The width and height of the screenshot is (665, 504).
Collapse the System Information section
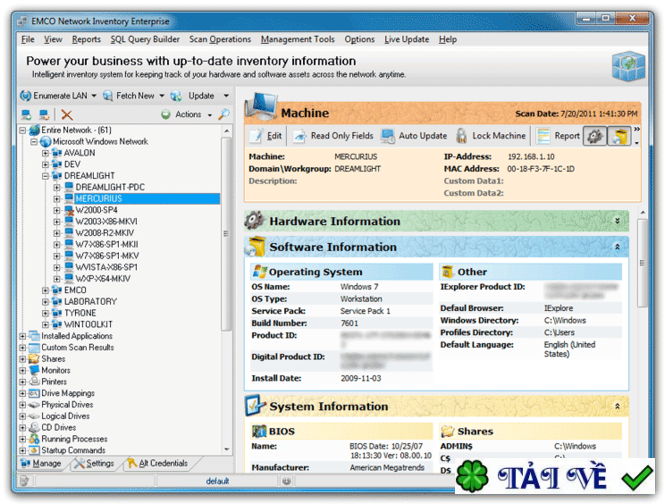coord(618,406)
